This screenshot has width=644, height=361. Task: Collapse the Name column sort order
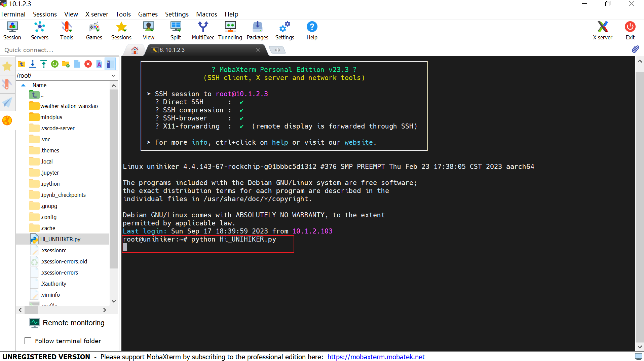coord(23,85)
